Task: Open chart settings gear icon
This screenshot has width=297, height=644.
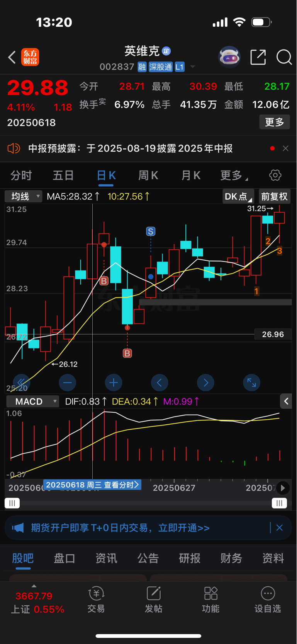Action: pos(275,175)
